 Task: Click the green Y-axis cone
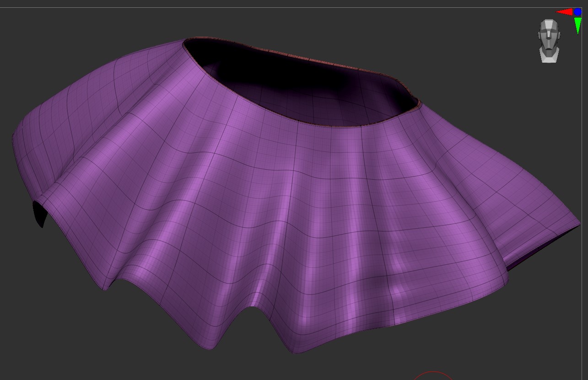577,24
